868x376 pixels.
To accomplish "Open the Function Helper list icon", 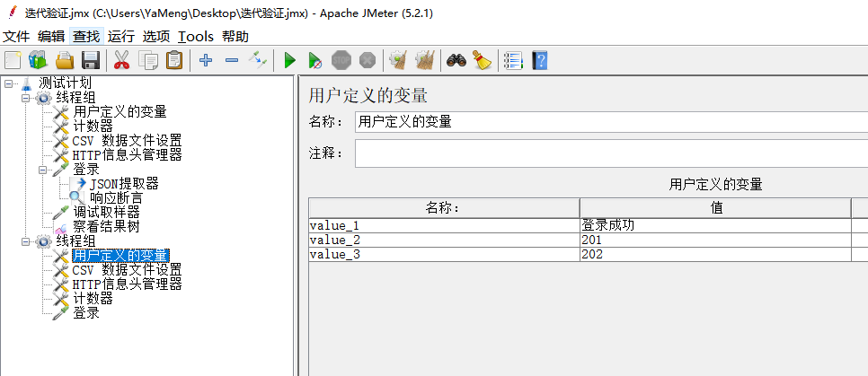I will tap(513, 60).
